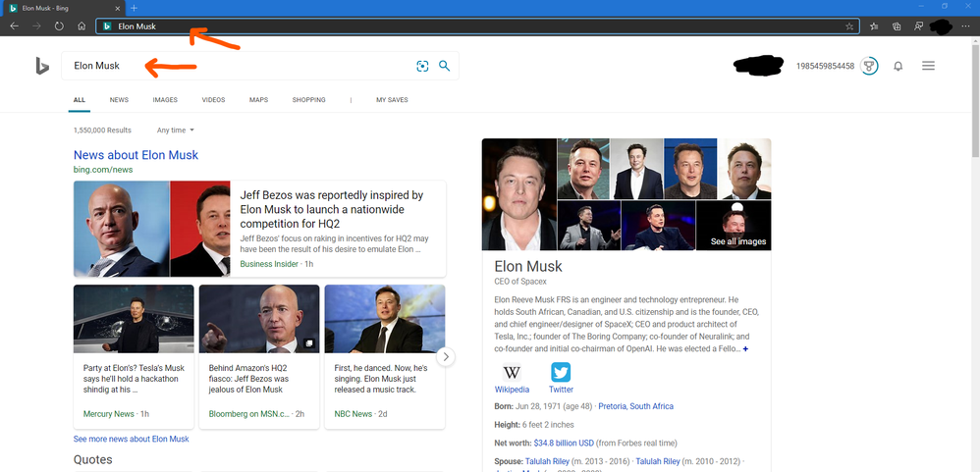Open See more news about Elon Musk

click(x=132, y=439)
